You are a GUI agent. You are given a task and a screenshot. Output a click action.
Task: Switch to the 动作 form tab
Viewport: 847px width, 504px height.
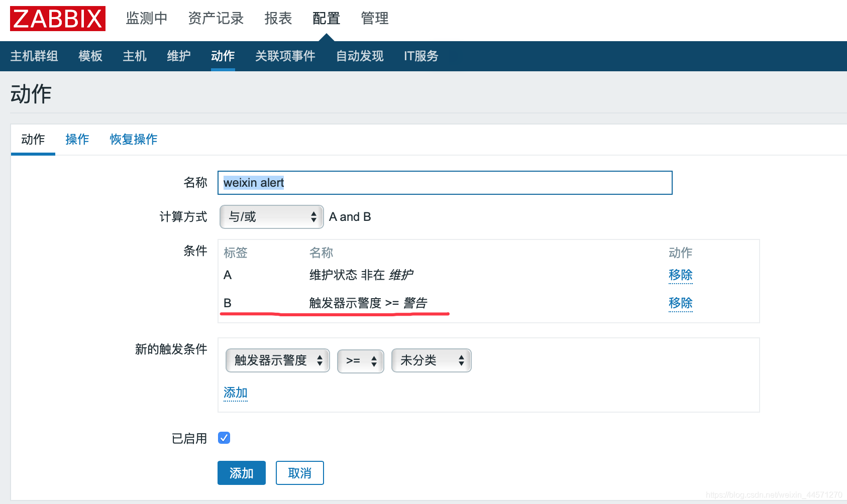pos(33,139)
